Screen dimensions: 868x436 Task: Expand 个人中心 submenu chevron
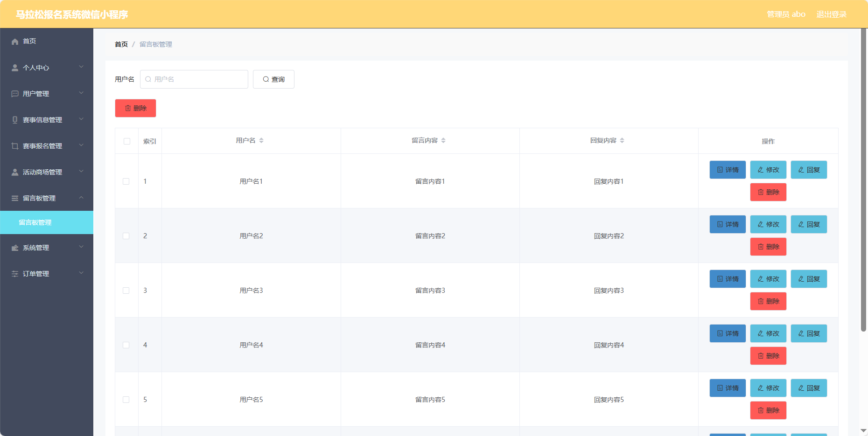[x=81, y=67]
